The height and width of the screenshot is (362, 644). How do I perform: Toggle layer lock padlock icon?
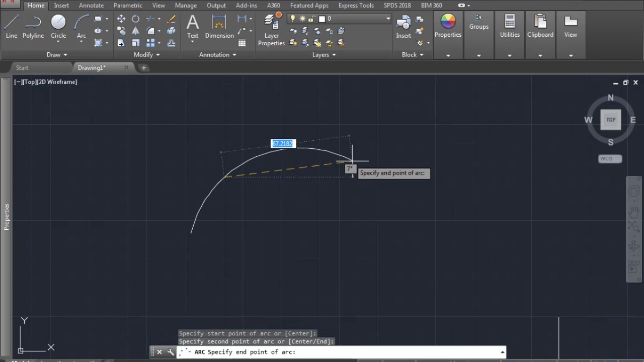point(312,19)
